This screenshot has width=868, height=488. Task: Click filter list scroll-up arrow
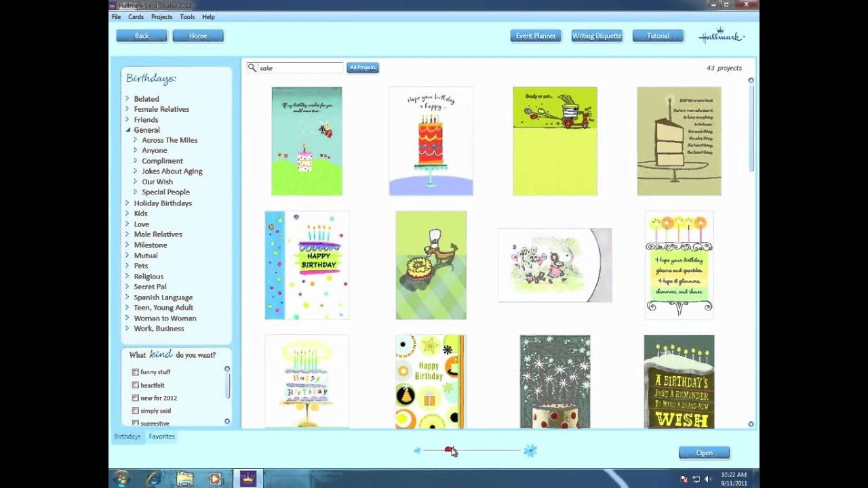tap(227, 369)
